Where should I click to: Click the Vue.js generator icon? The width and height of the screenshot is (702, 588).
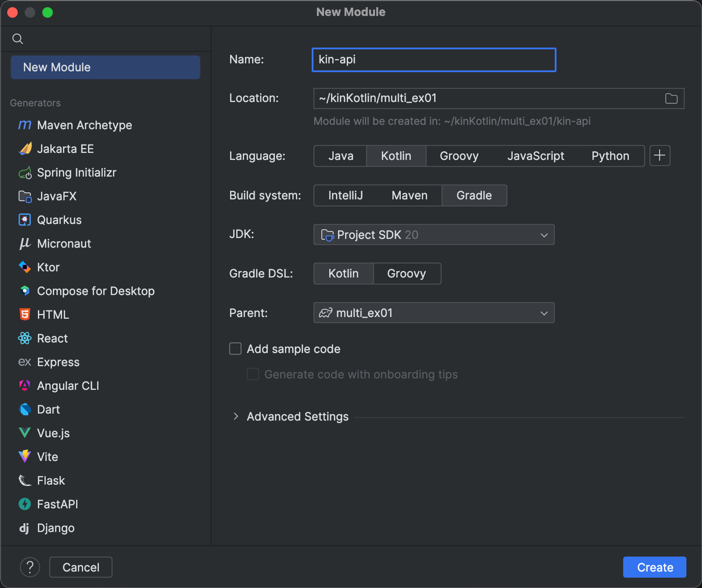[25, 433]
